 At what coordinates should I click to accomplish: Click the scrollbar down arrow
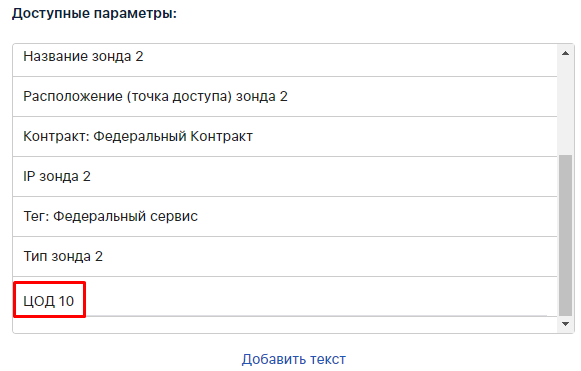point(565,324)
